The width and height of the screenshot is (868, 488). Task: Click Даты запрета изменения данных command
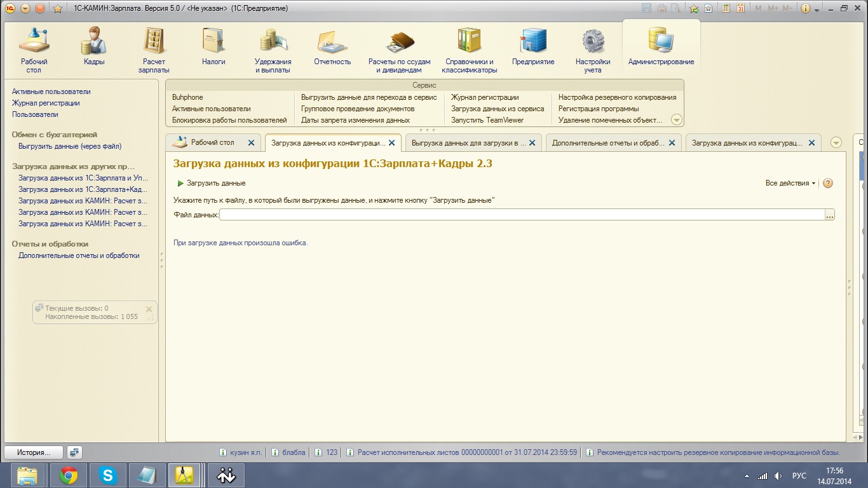click(x=355, y=120)
